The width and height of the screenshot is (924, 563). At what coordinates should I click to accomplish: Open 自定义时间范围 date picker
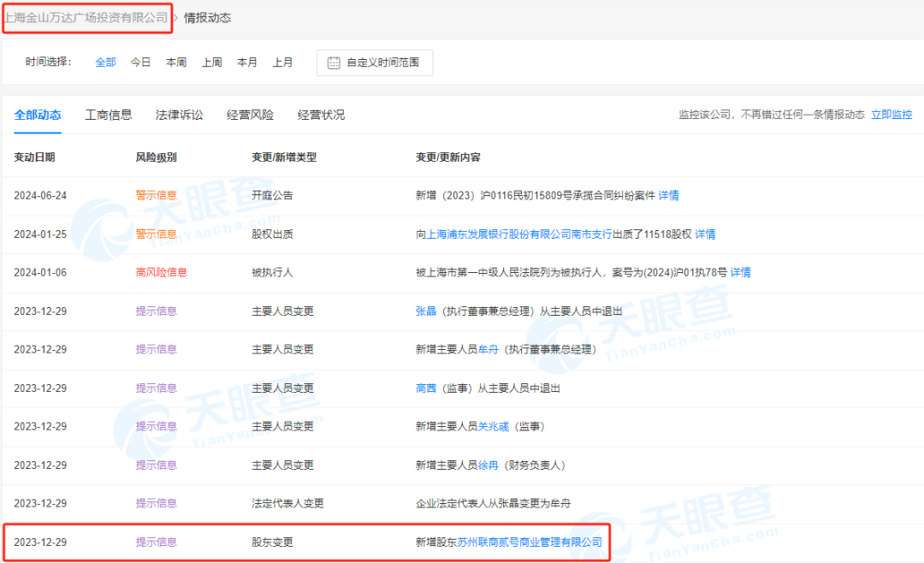pyautogui.click(x=375, y=62)
